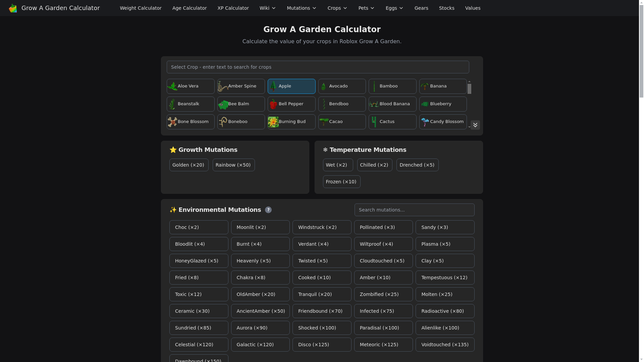Go to Weight Calculator page
The image size is (644, 362).
coord(141,8)
